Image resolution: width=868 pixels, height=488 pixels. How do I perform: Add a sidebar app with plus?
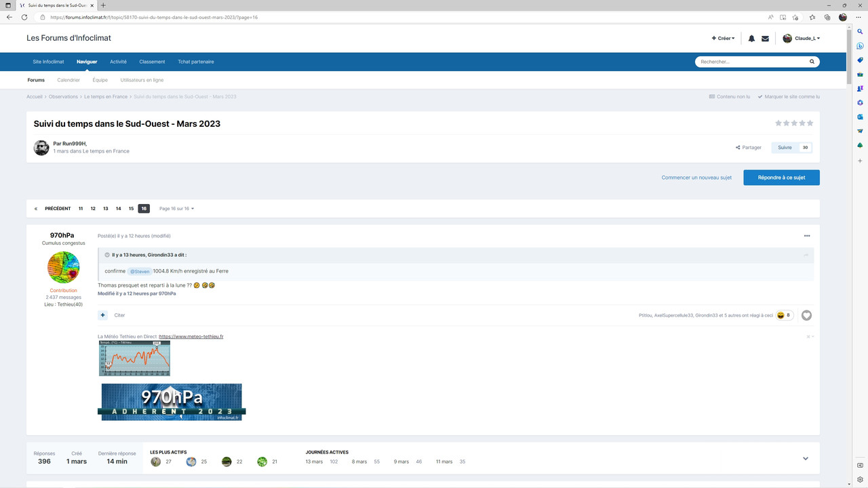860,161
